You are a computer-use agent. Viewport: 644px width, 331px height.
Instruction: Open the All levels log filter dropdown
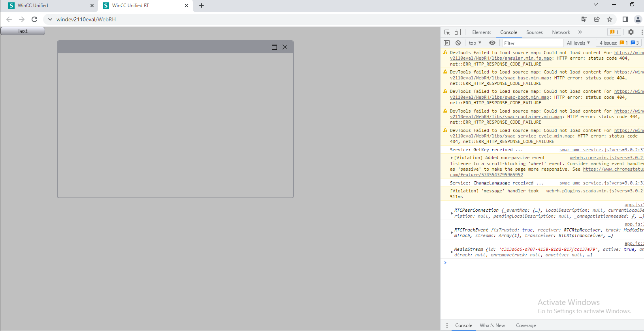pyautogui.click(x=578, y=43)
